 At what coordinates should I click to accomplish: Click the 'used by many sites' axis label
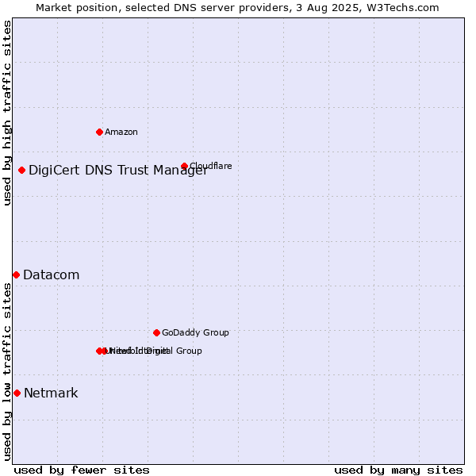coord(398,470)
